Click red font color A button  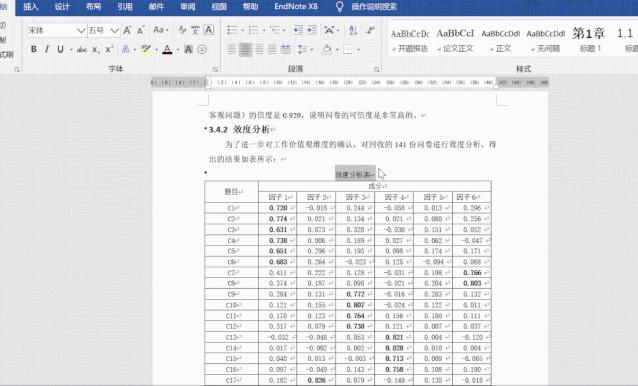(x=167, y=50)
